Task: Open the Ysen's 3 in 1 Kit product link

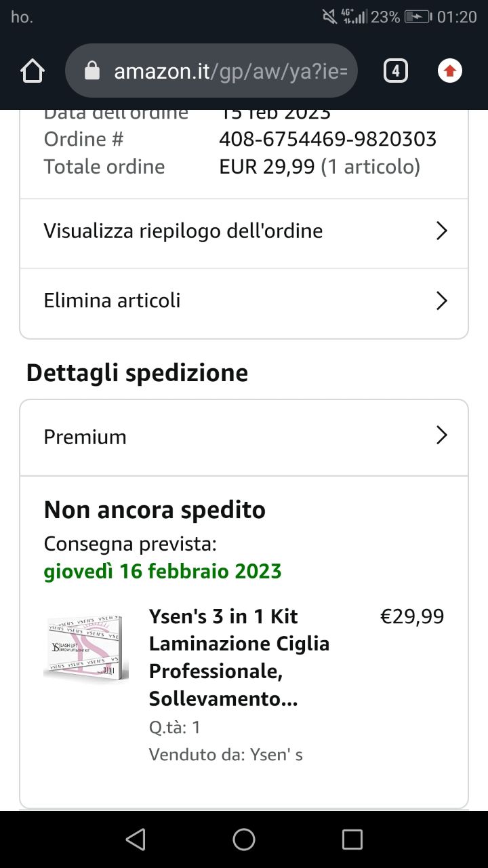Action: click(x=239, y=657)
